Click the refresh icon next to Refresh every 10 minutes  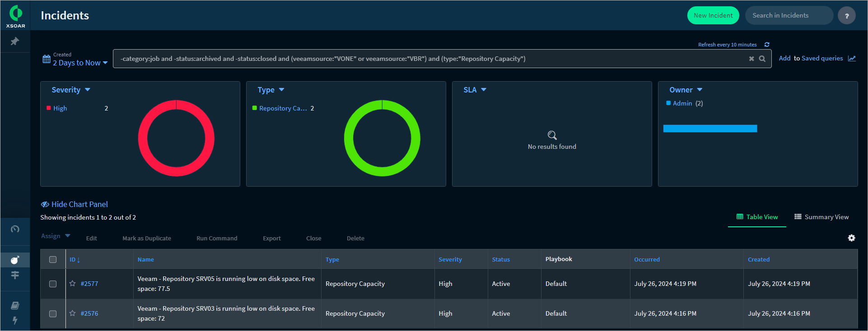767,45
